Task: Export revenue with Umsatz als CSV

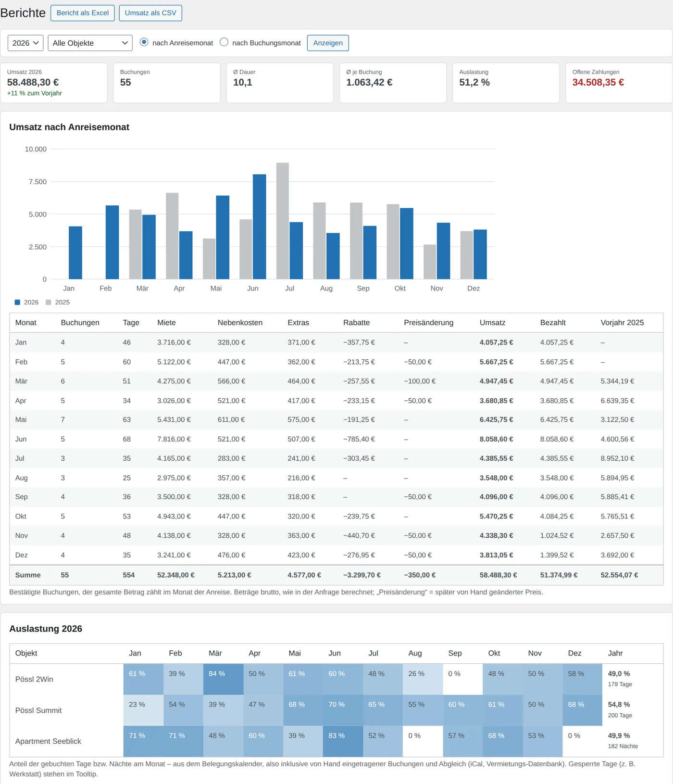Action: (x=150, y=13)
